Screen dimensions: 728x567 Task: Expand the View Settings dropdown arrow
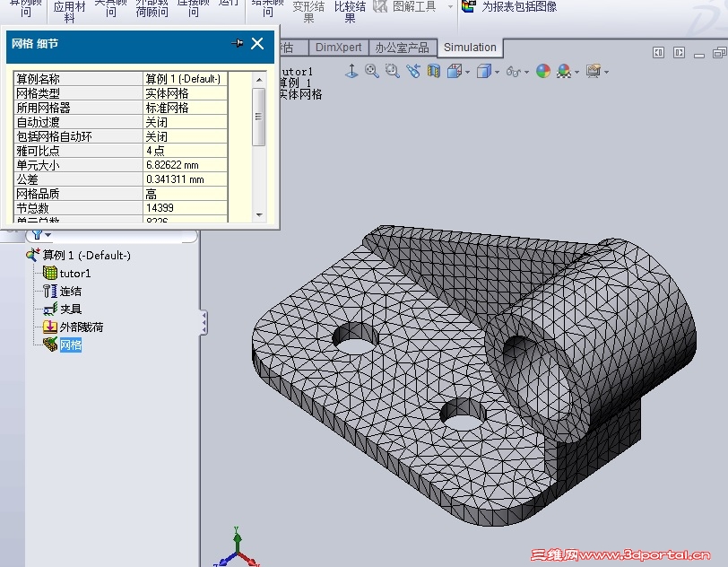(606, 72)
